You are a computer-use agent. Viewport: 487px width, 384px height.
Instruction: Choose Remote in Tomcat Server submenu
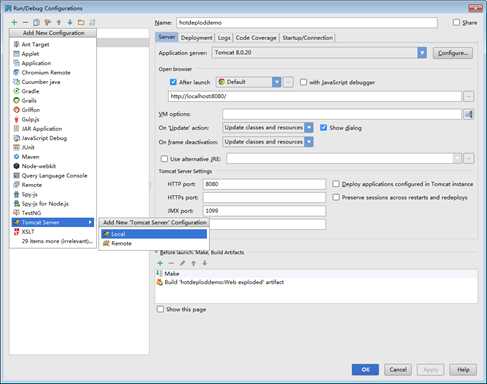pos(154,243)
